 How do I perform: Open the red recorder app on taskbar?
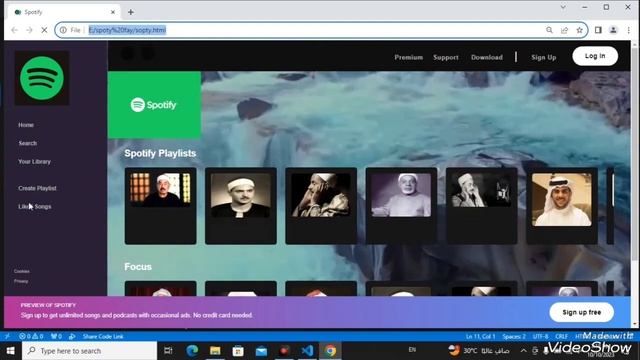284,351
